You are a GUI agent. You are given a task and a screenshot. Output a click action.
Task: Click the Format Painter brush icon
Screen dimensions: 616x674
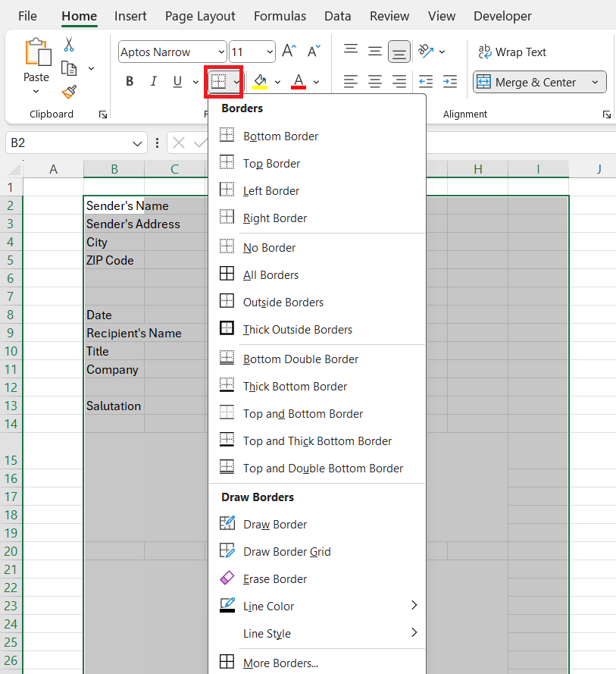tap(69, 91)
